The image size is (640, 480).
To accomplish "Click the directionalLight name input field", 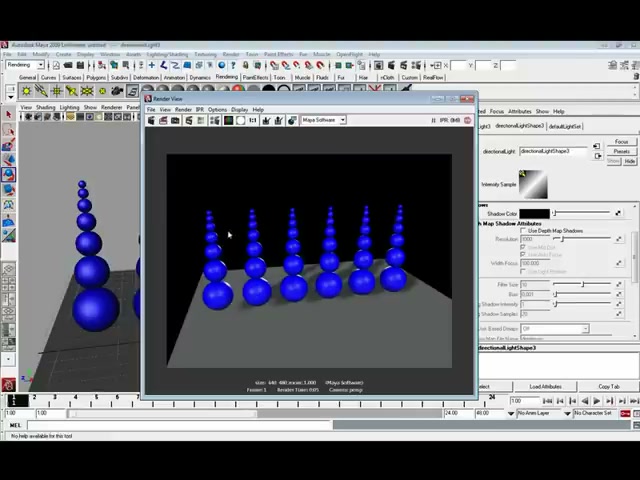I will (553, 151).
